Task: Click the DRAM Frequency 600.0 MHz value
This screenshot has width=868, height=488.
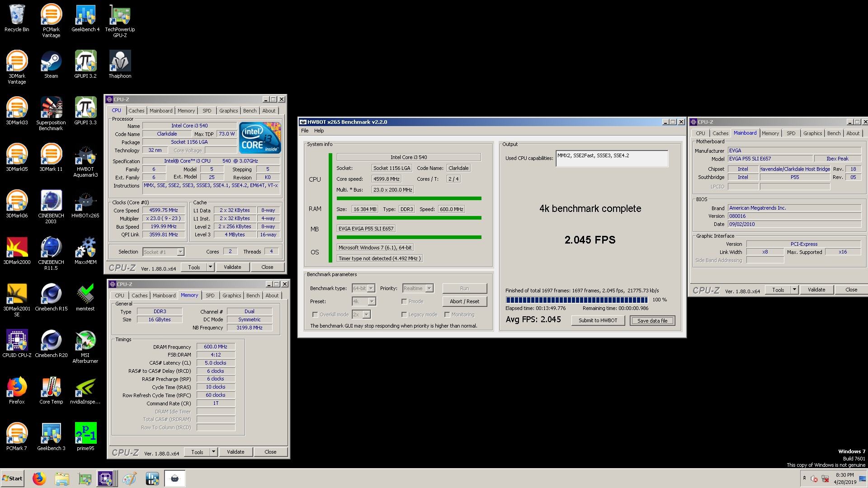Action: [x=216, y=347]
